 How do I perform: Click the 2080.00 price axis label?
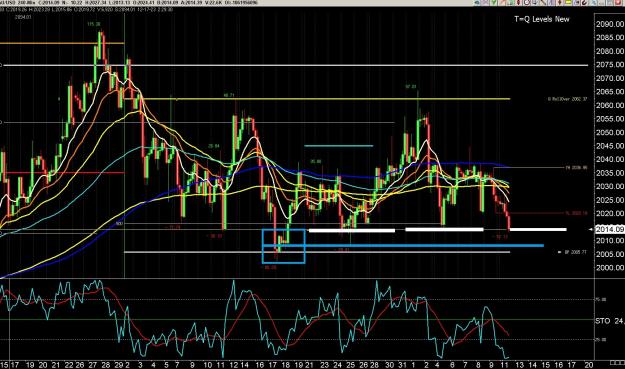[x=610, y=51]
